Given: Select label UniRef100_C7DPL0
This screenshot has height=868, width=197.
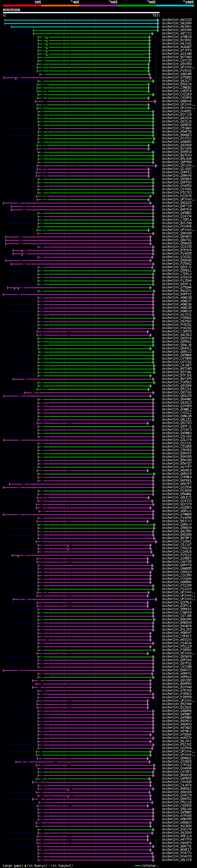Looking at the screenshot, I should click(x=176, y=274).
